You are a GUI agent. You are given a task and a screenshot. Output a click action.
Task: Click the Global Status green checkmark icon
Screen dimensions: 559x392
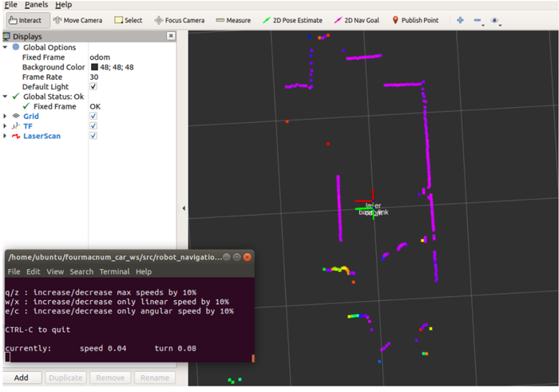point(16,97)
